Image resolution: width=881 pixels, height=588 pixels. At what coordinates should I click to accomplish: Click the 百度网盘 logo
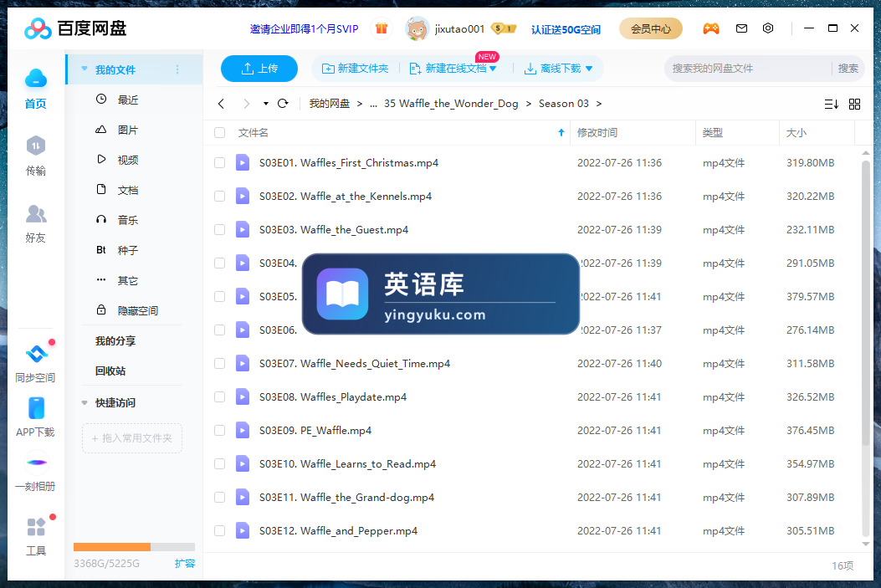[x=75, y=28]
